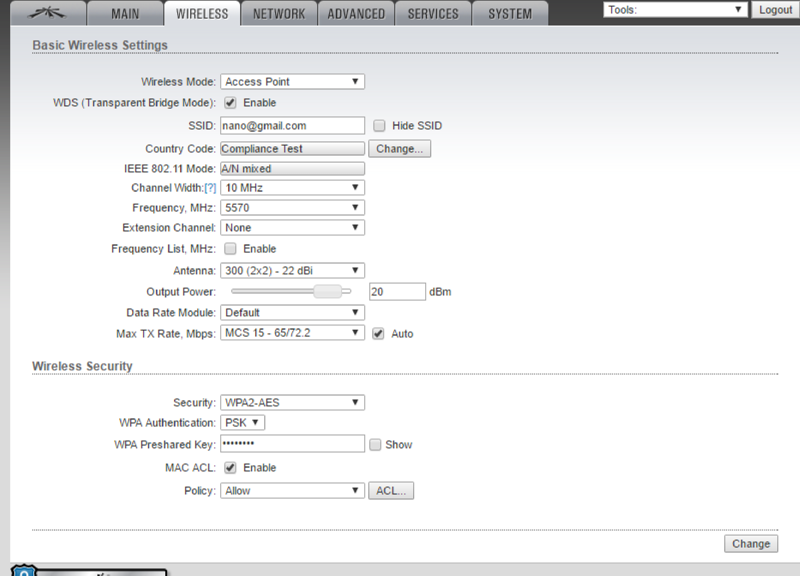Viewport: 800px width, 576px height.
Task: Click the Output Power dBm field
Action: 397,292
